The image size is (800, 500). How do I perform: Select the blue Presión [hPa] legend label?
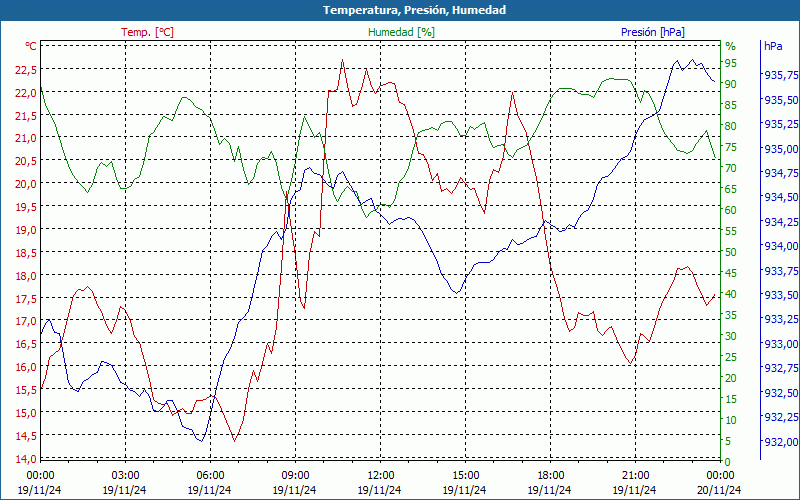[653, 32]
